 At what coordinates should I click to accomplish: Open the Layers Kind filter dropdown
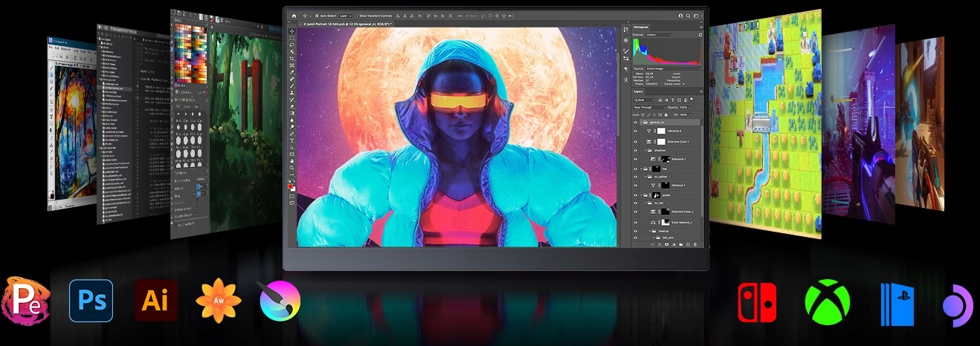(645, 99)
